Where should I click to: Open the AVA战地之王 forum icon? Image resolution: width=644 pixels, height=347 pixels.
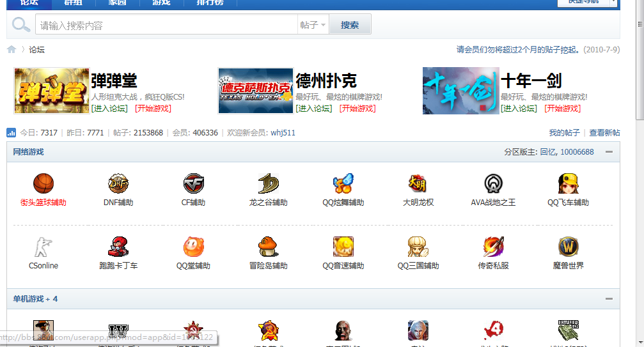tap(493, 183)
